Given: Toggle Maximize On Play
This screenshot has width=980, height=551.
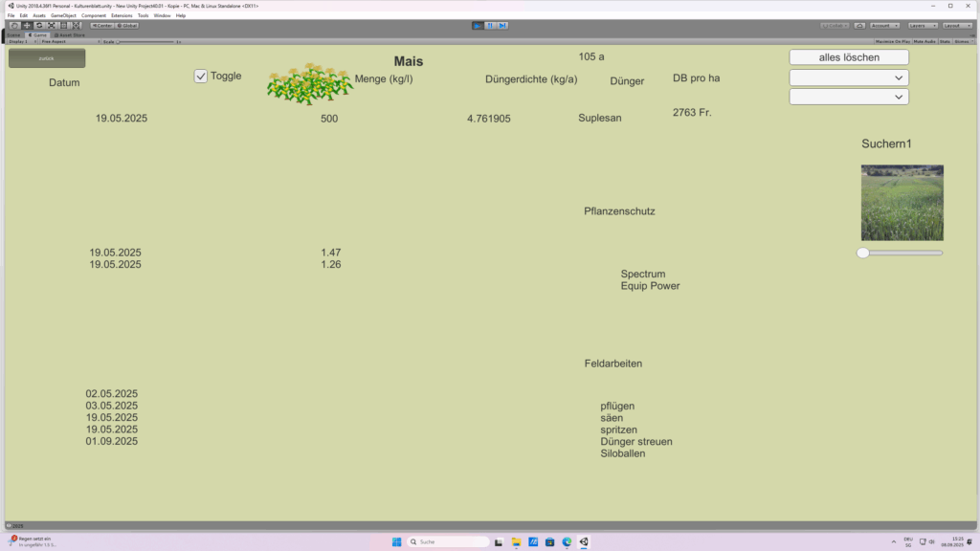Looking at the screenshot, I should coord(893,42).
